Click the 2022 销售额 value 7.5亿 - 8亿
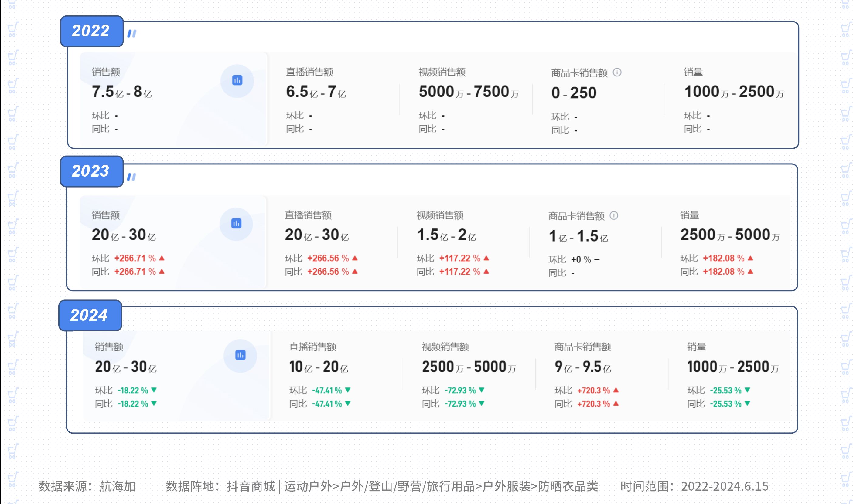 122,92
